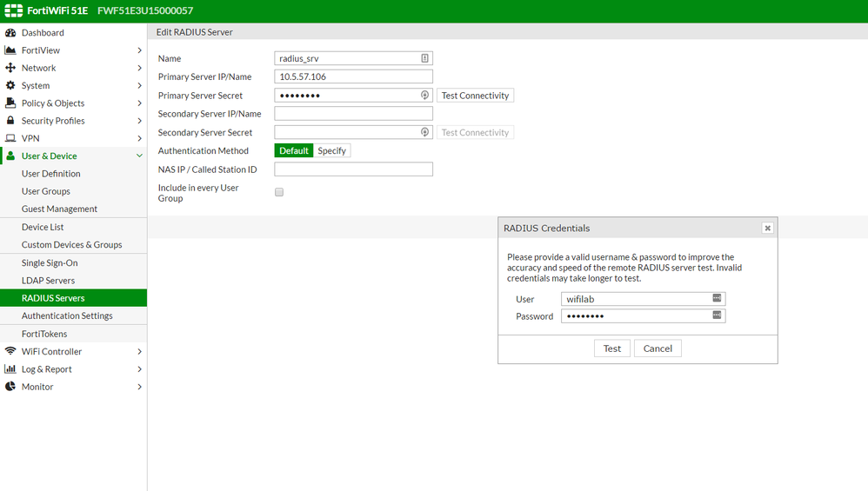This screenshot has width=868, height=491.
Task: Click the Fortinet logo in the header
Action: click(14, 10)
